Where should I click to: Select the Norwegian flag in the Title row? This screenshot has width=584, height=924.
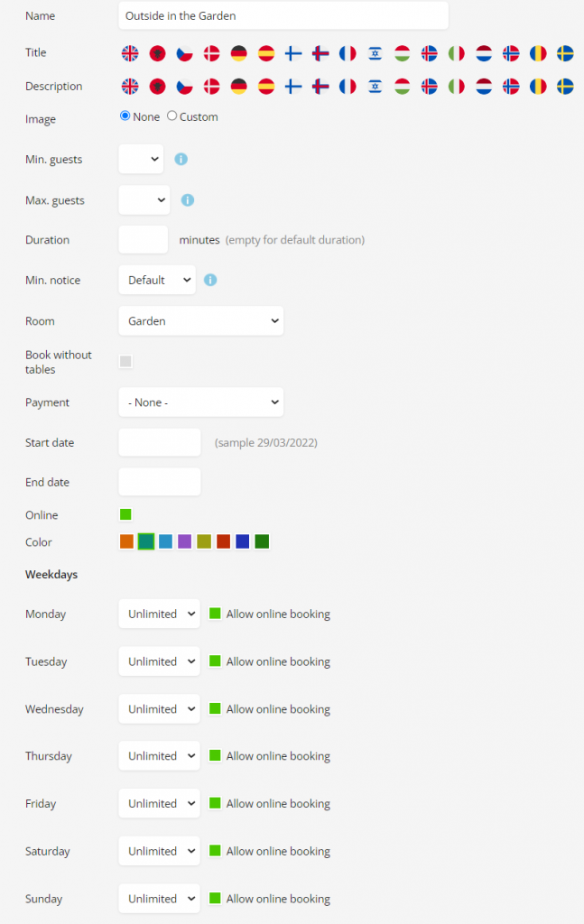click(511, 53)
